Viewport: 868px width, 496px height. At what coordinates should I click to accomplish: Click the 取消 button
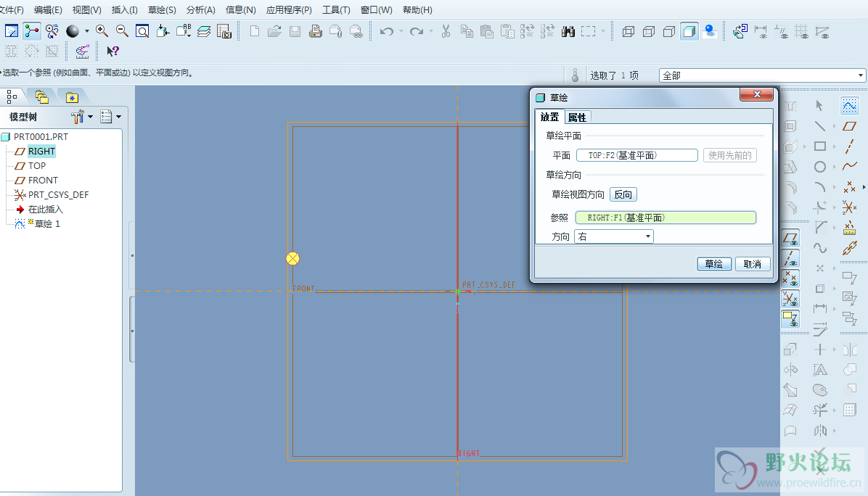click(x=753, y=264)
